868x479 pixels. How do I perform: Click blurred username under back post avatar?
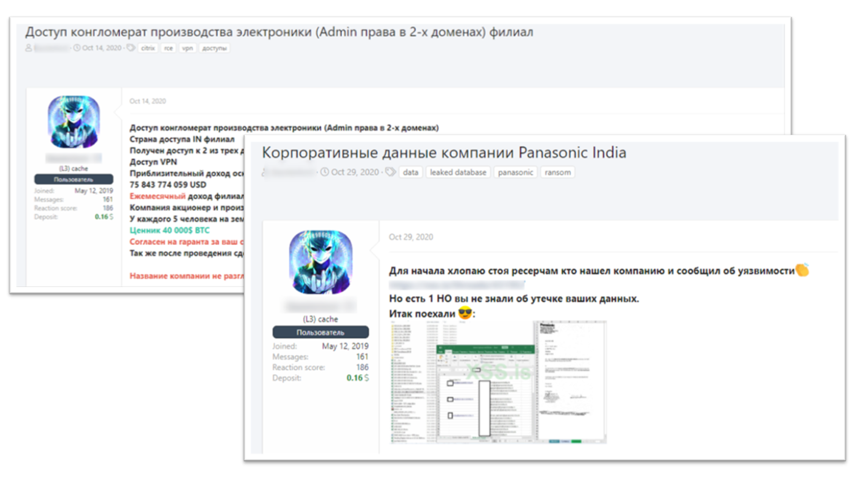pyautogui.click(x=74, y=158)
